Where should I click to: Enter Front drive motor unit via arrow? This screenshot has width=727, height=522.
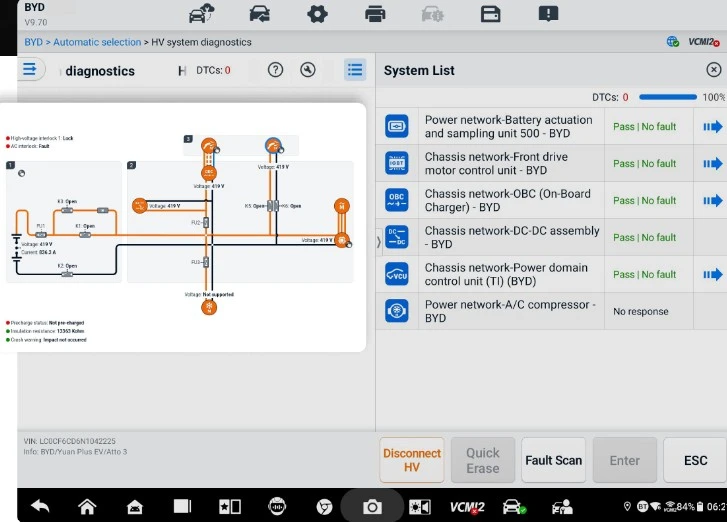[x=713, y=164]
